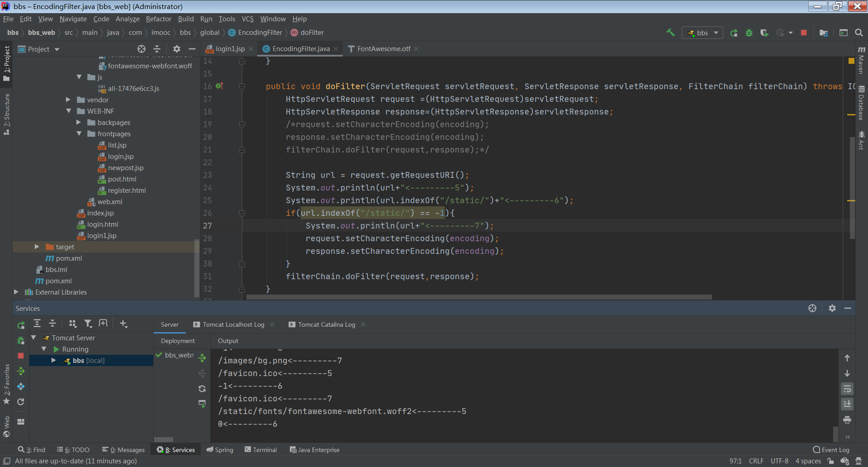The height and width of the screenshot is (467, 868).
Task: Toggle code fold marker at line 26
Action: [242, 213]
